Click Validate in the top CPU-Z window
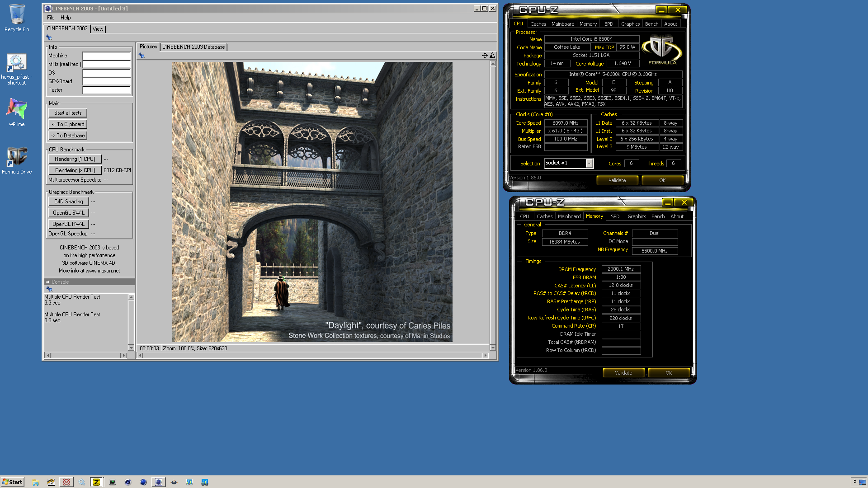This screenshot has height=488, width=868. 617,180
